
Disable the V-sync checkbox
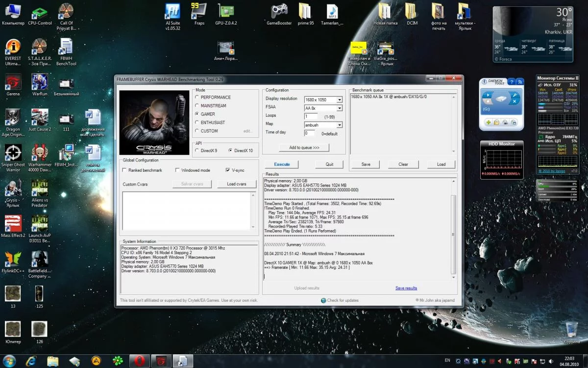[228, 170]
